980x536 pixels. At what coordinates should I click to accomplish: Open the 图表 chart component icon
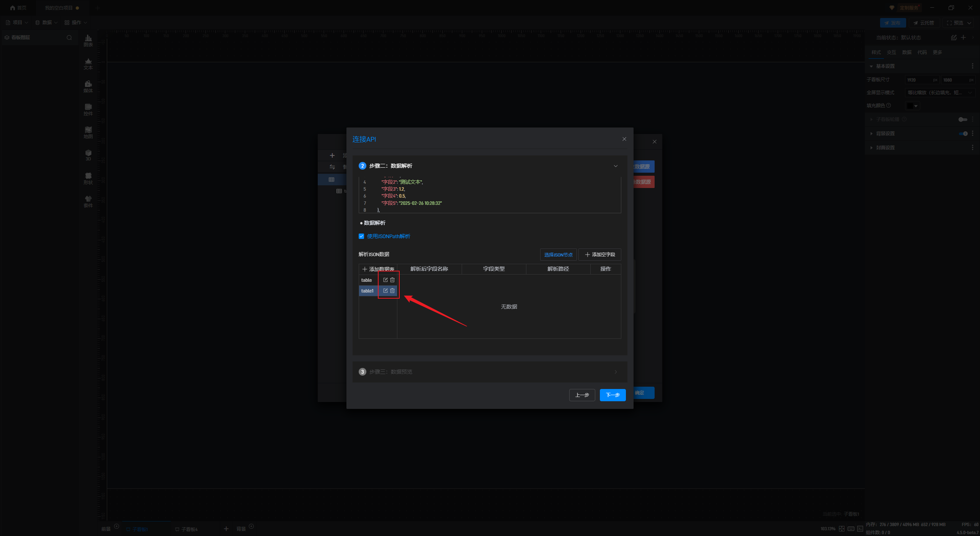[88, 40]
